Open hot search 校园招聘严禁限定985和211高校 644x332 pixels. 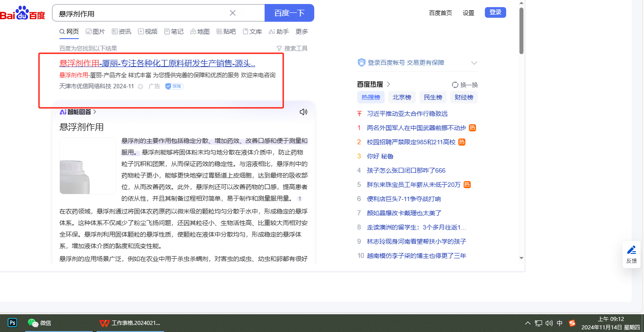tap(411, 142)
